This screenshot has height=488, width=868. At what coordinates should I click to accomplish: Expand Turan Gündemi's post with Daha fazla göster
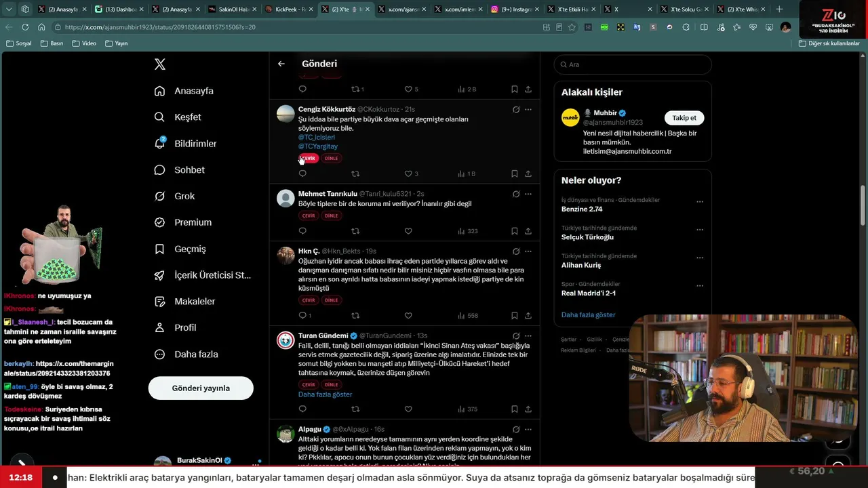click(325, 394)
